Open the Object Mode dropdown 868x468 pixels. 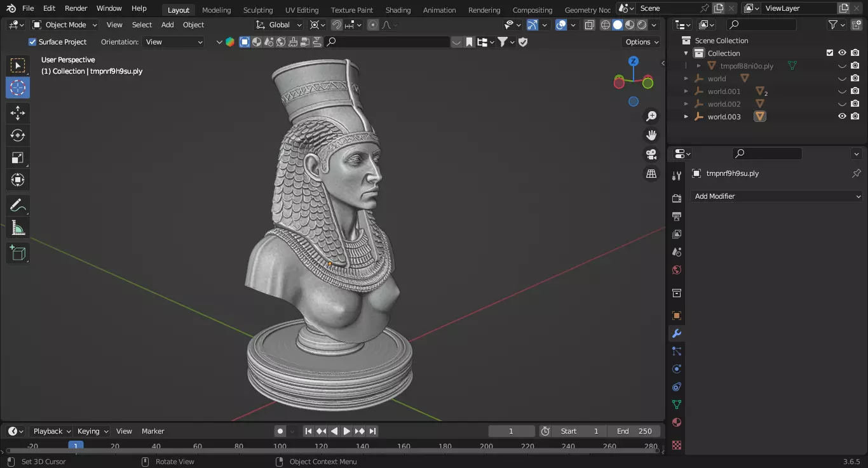click(x=65, y=25)
